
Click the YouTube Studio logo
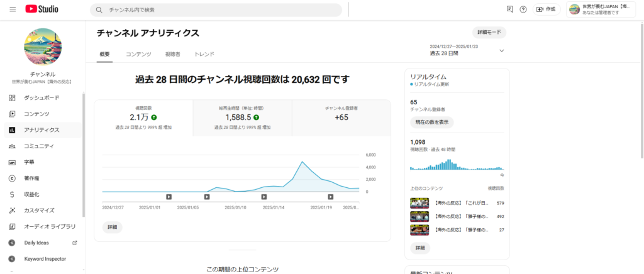42,9
